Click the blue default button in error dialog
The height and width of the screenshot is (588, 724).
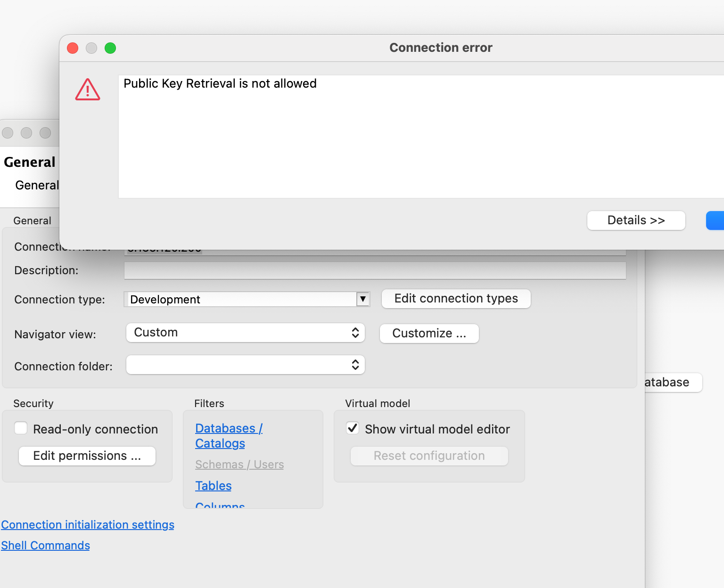[x=715, y=220]
